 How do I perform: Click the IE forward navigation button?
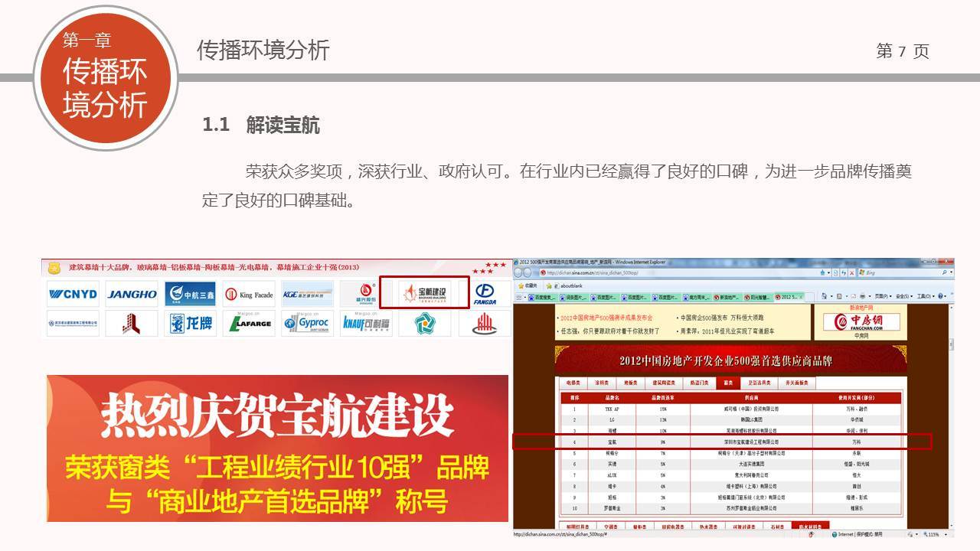[x=528, y=272]
